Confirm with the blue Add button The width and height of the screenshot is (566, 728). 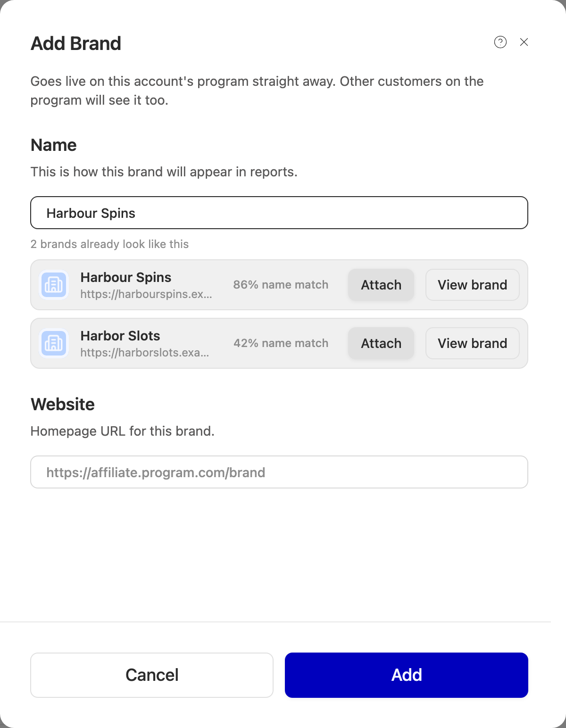[407, 675]
